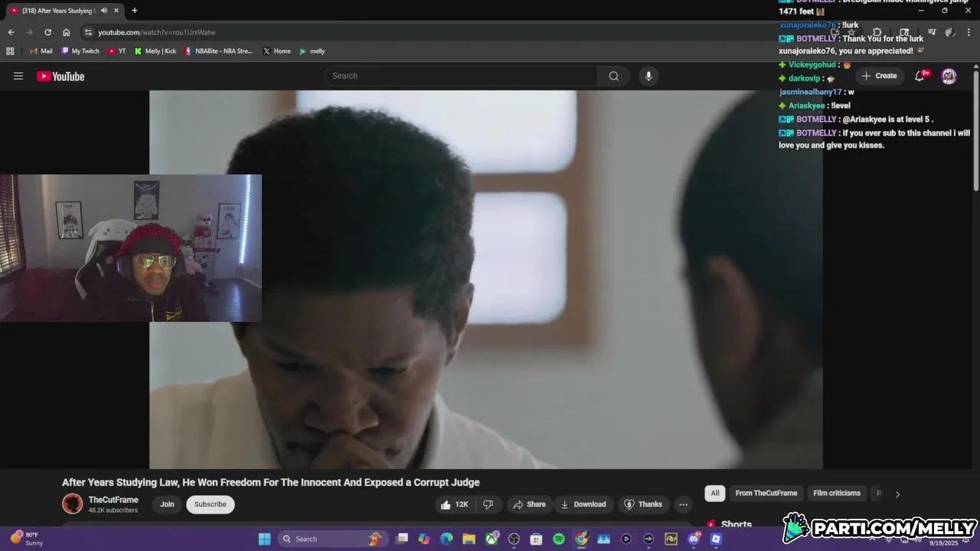Open Task View on the taskbar

tap(402, 539)
